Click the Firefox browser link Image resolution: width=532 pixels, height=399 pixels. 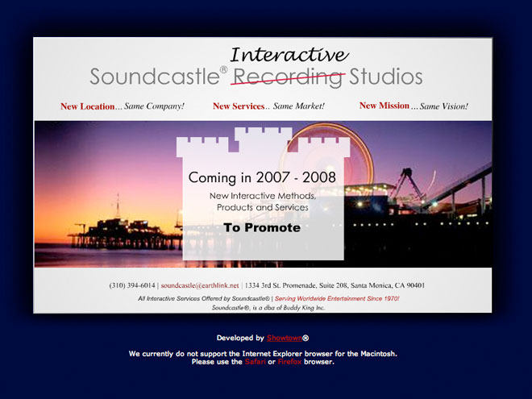click(289, 362)
